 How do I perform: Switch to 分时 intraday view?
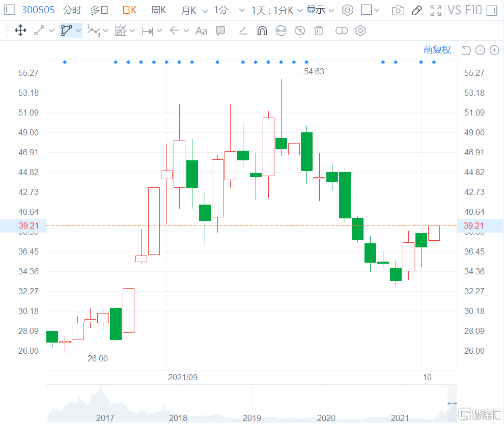coord(72,10)
